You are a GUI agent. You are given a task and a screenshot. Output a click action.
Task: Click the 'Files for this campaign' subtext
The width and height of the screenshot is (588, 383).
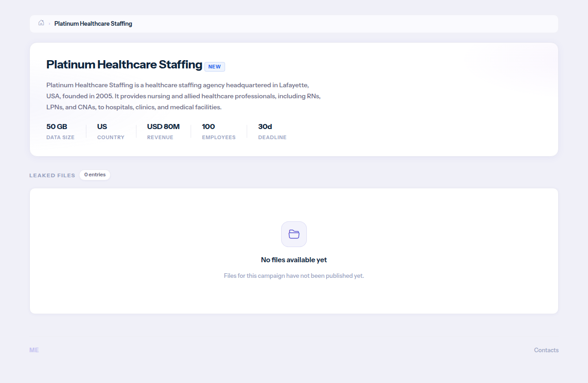pyautogui.click(x=294, y=276)
